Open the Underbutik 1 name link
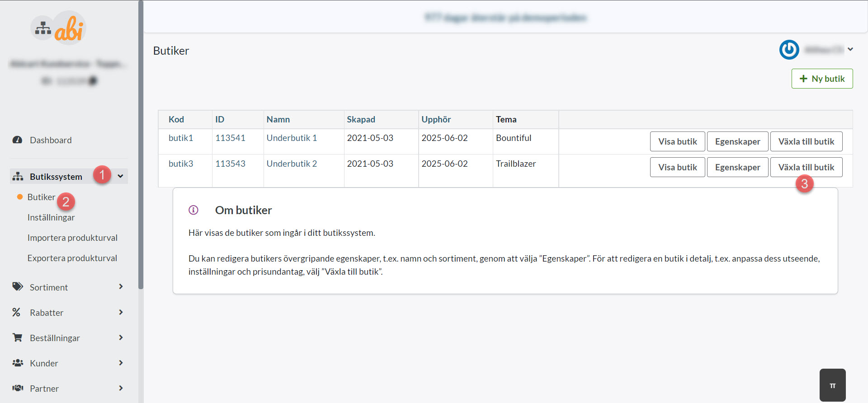The width and height of the screenshot is (868, 403). pyautogui.click(x=292, y=138)
